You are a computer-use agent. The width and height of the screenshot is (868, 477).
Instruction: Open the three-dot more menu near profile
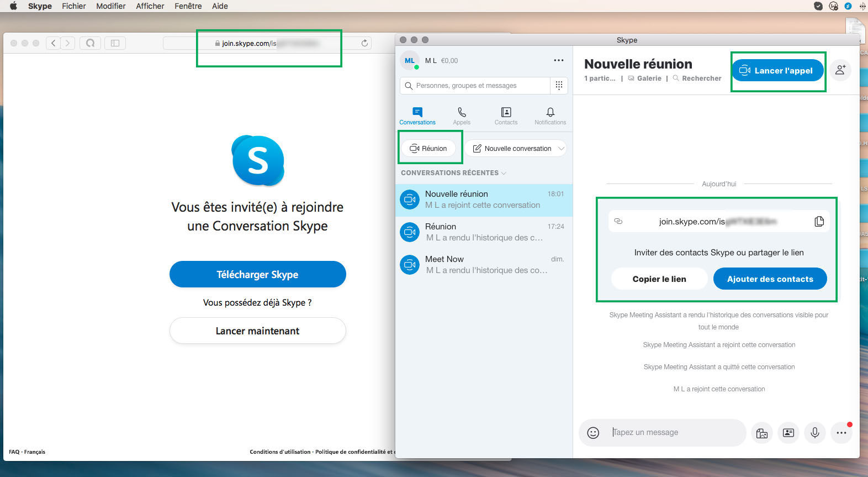pyautogui.click(x=559, y=60)
